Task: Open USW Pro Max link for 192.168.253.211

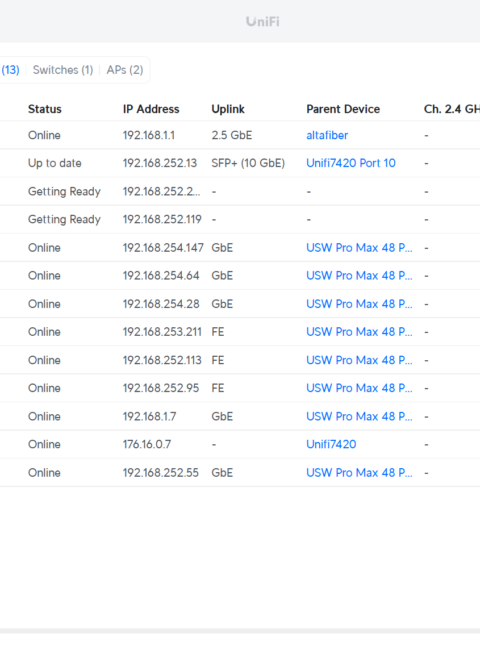Action: pos(359,332)
